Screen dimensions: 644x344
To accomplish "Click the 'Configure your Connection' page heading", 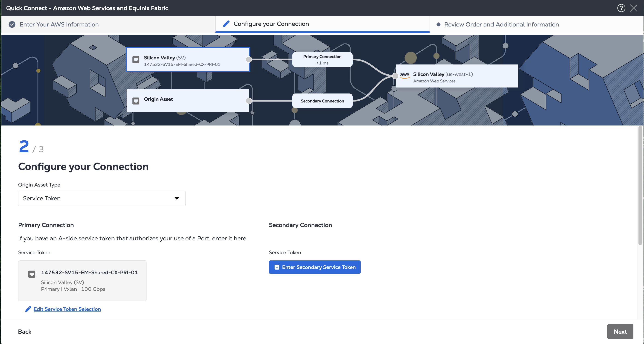I will click(83, 167).
